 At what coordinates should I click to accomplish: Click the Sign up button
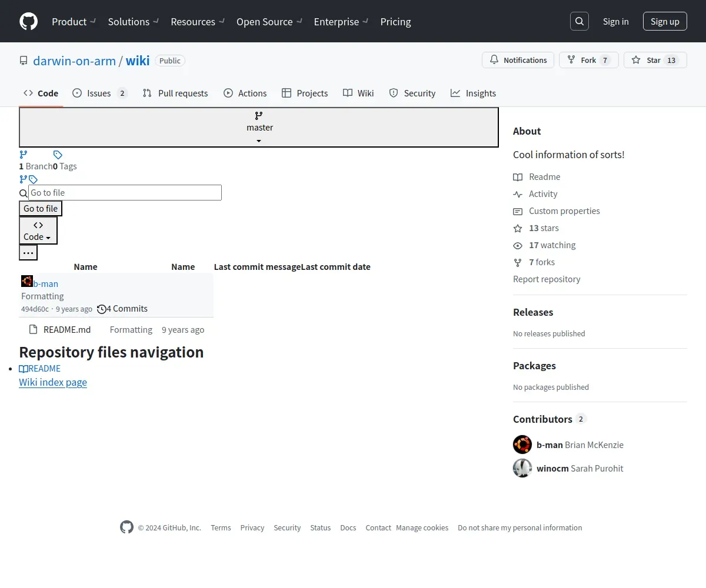[665, 21]
